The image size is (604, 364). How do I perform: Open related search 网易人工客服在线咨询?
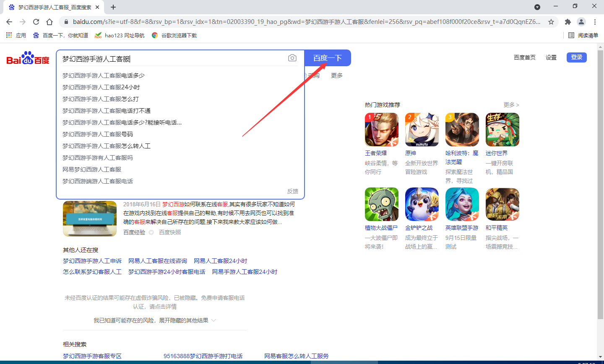(158, 261)
